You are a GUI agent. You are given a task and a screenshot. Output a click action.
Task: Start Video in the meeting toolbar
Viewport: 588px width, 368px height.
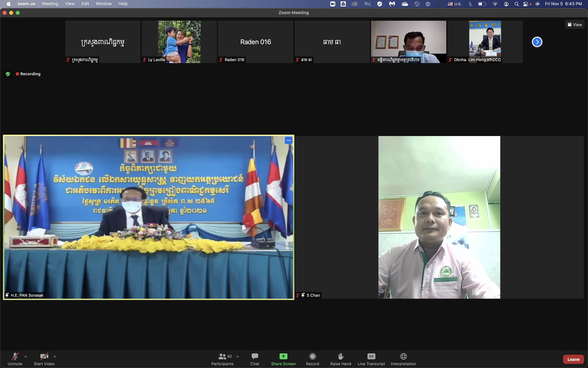44,359
